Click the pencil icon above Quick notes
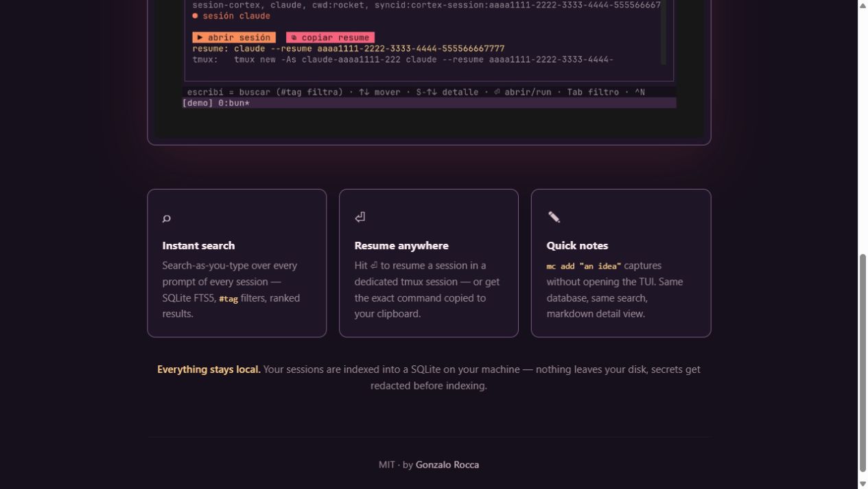This screenshot has width=868, height=489. coord(554,217)
